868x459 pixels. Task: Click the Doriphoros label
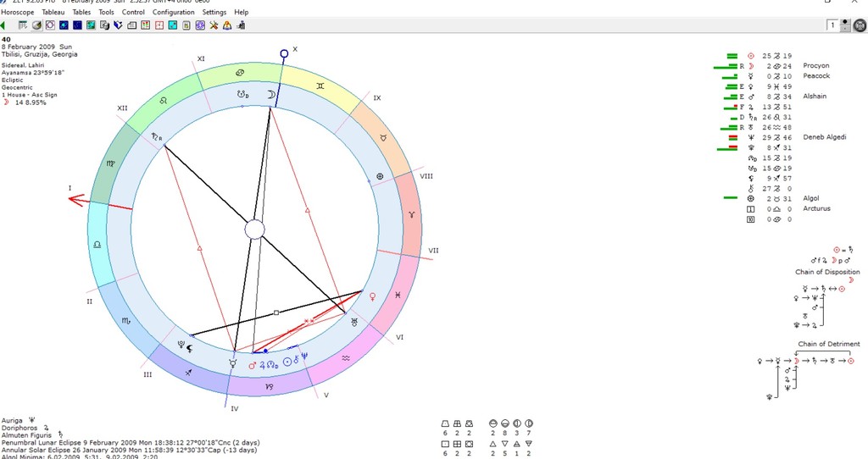point(19,428)
